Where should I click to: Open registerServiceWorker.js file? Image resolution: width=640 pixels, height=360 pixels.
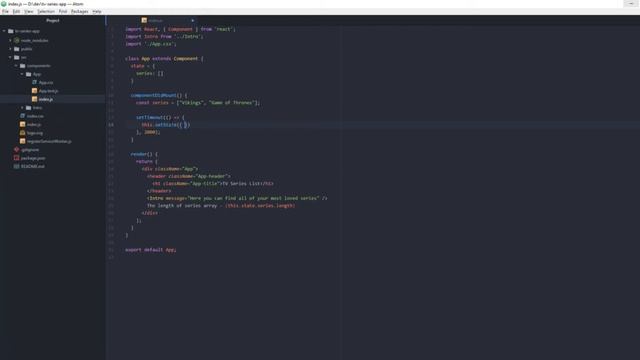point(49,141)
